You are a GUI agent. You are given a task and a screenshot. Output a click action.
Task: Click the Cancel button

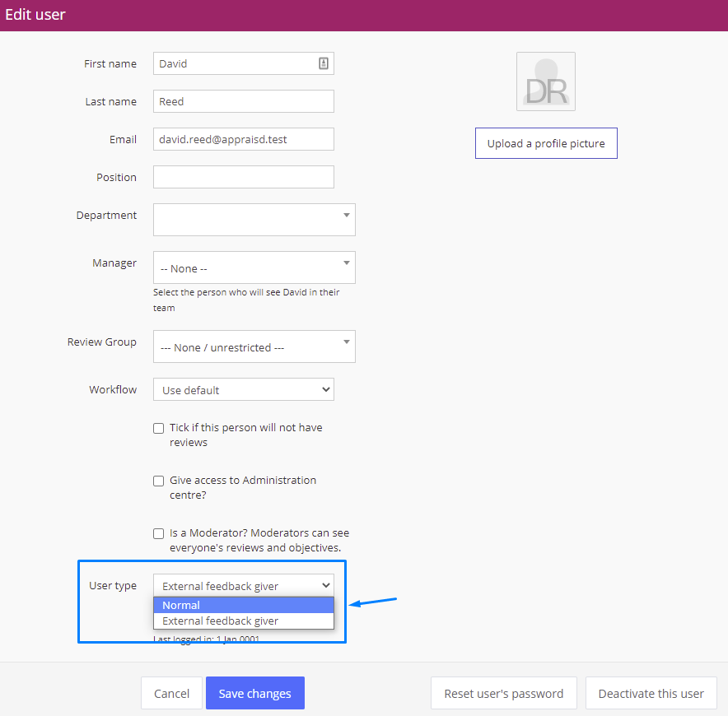point(171,693)
